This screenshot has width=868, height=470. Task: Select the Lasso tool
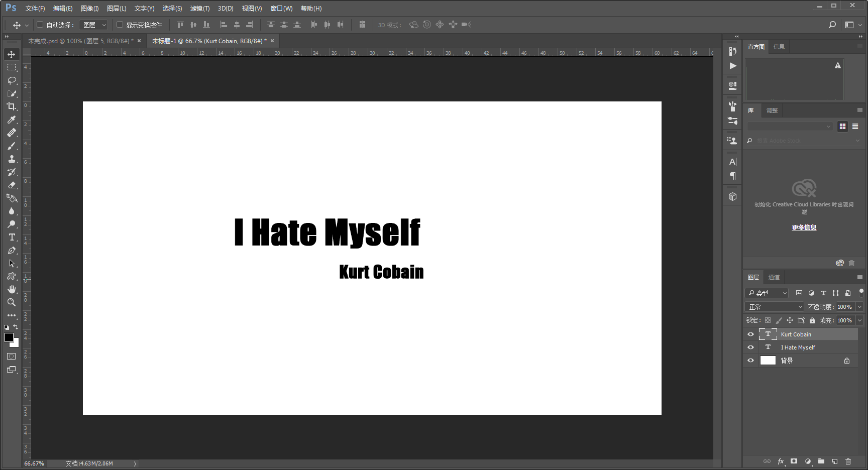tap(12, 80)
